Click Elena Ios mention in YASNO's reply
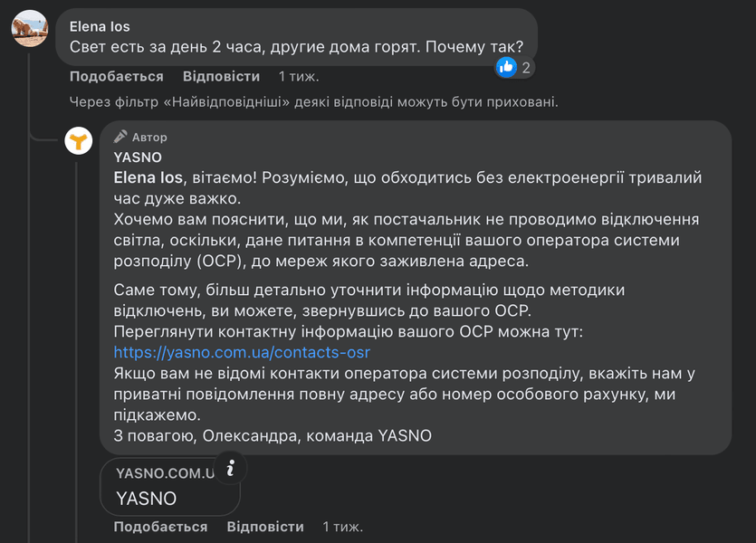Image resolution: width=756 pixels, height=543 pixels. 148,177
